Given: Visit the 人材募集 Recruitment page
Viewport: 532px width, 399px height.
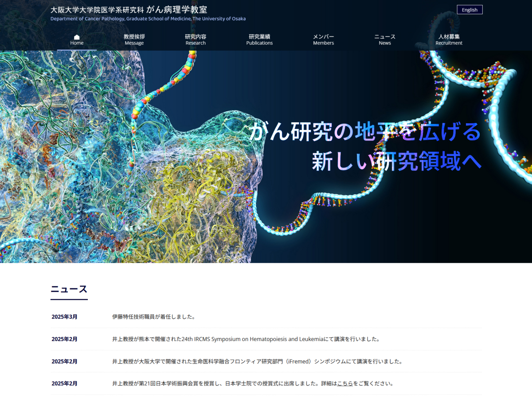Looking at the screenshot, I should (x=449, y=40).
